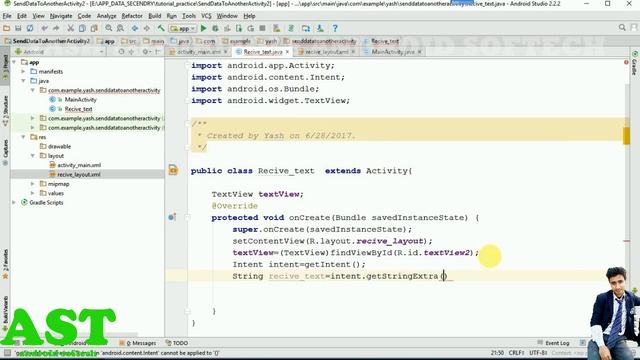Open the Event Log panel
The image size is (640, 360).
click(553, 343)
